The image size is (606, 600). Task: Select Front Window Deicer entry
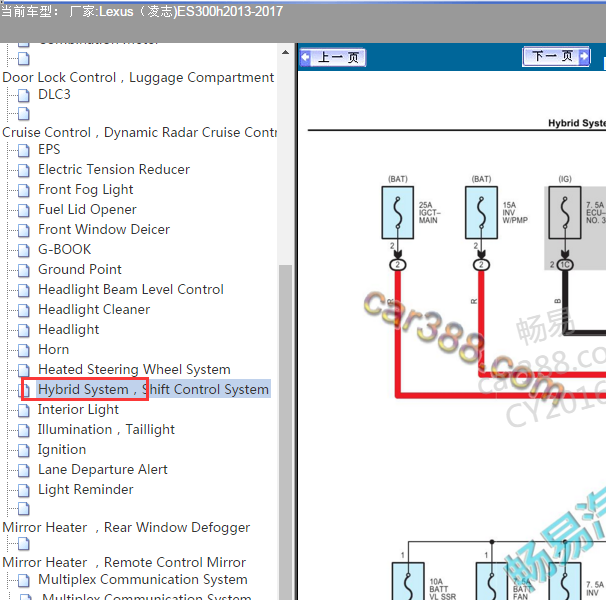point(104,229)
